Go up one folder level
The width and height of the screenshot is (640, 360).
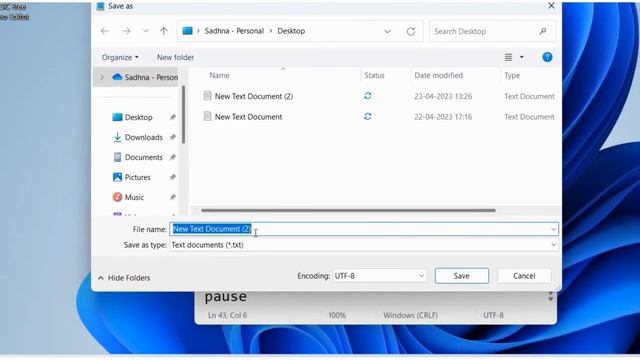(164, 31)
